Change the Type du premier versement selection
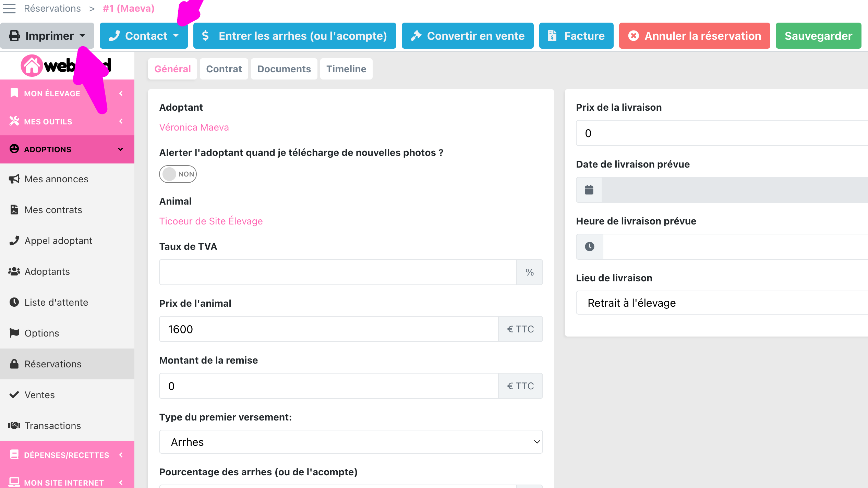 (x=351, y=442)
